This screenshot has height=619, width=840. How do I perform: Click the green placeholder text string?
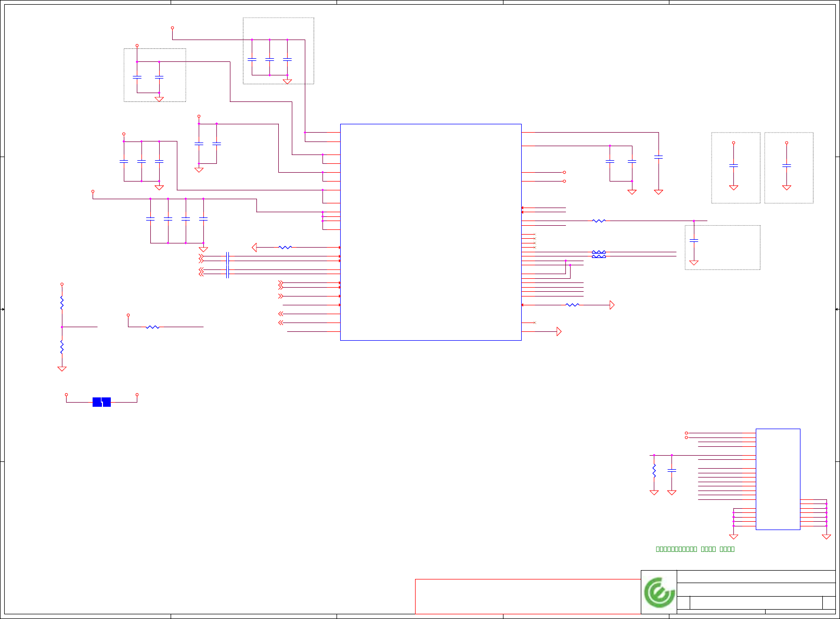pyautogui.click(x=695, y=549)
